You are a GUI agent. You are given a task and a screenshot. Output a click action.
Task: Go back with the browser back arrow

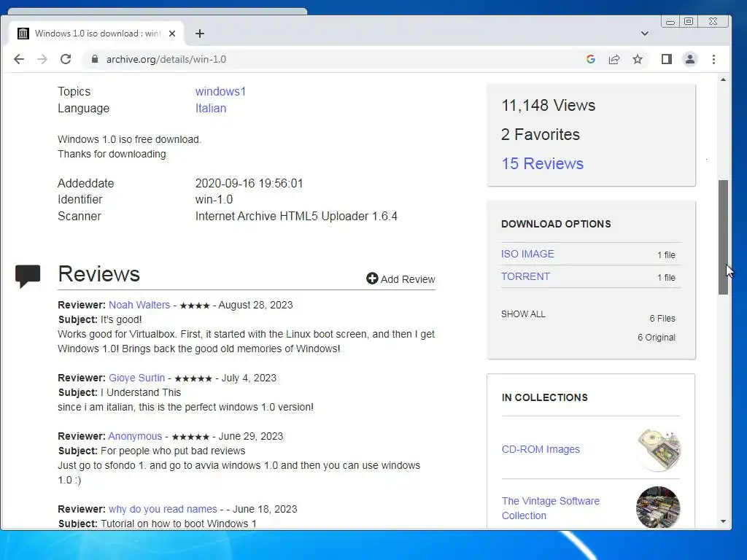[x=19, y=59]
